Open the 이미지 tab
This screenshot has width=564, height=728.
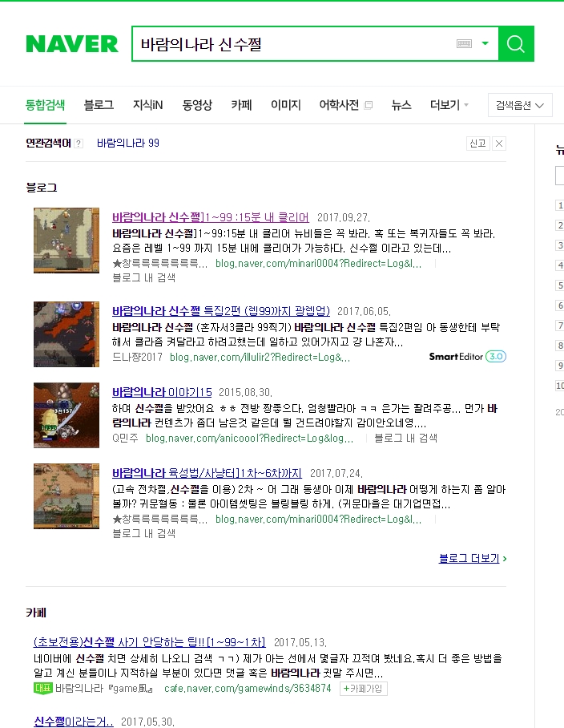pyautogui.click(x=286, y=105)
